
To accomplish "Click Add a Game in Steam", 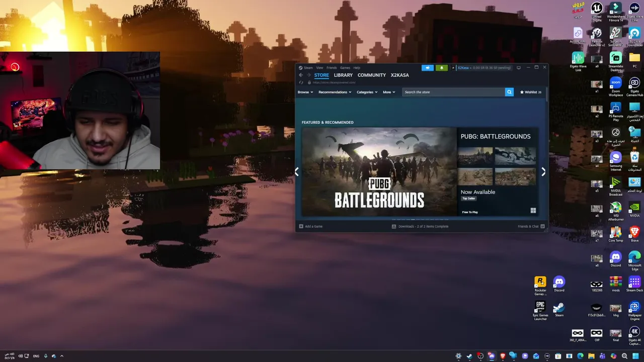I will tap(311, 226).
